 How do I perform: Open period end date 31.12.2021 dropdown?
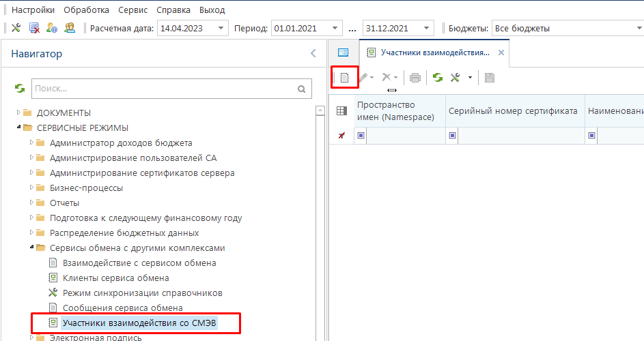point(426,29)
